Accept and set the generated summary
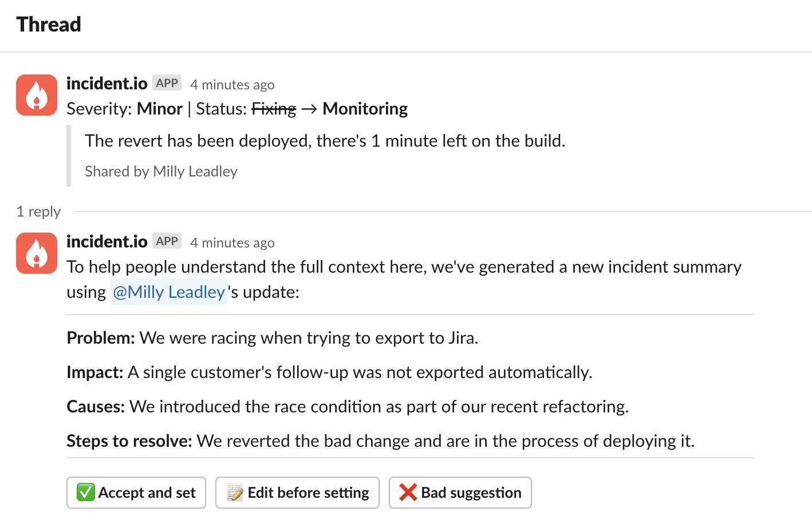Screen dimensions: 812x527 (x=136, y=493)
